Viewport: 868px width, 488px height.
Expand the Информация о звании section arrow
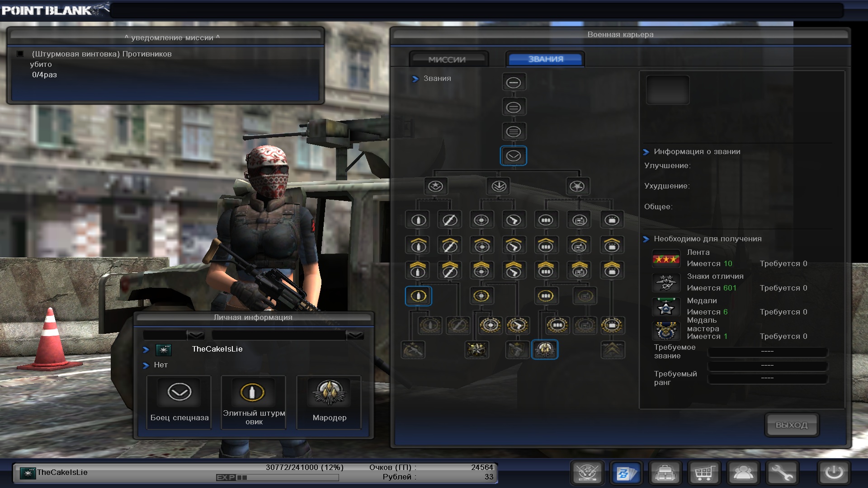click(x=646, y=152)
